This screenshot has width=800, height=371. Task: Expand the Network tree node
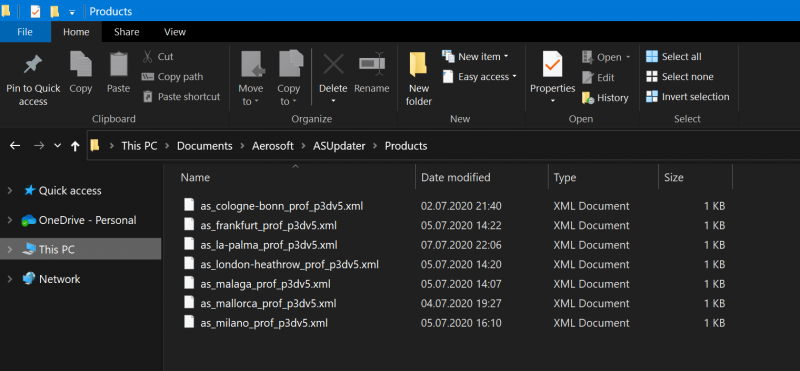(x=10, y=279)
